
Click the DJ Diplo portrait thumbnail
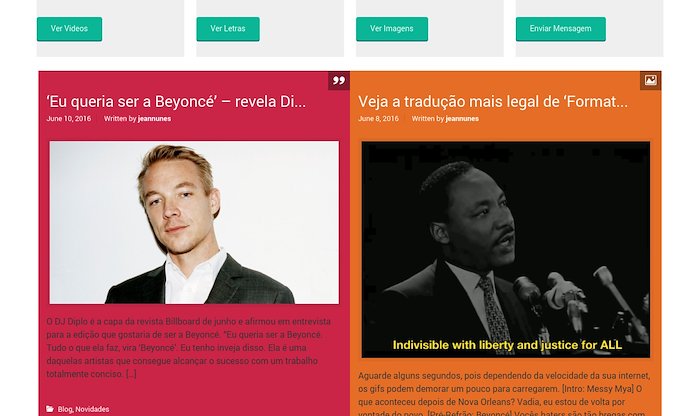(x=194, y=222)
